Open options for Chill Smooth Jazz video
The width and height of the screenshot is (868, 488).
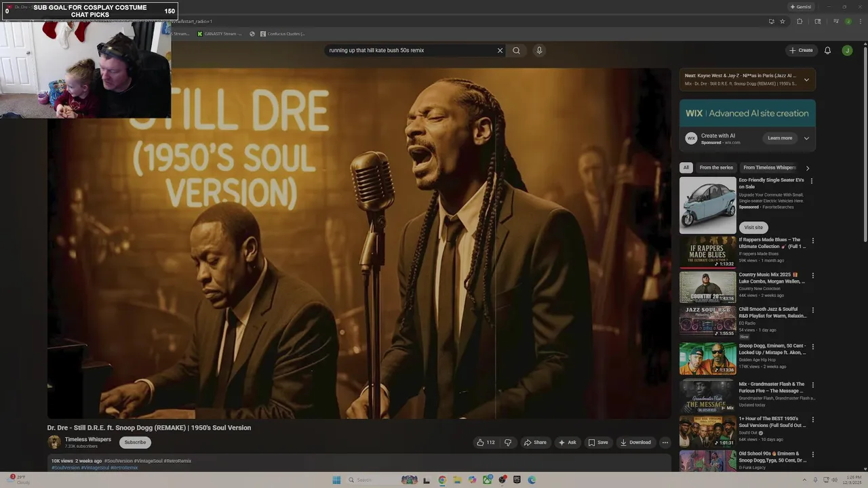click(813, 310)
